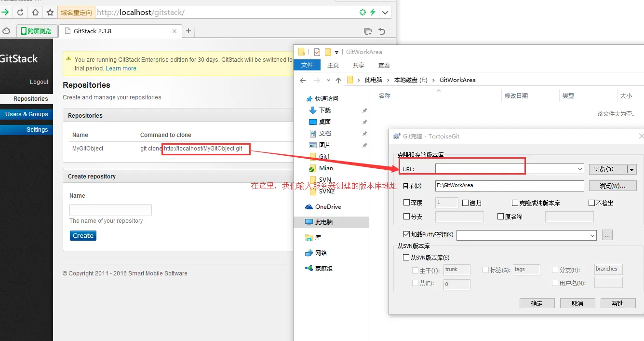Click the Learn more link
Image resolution: width=644 pixels, height=341 pixels.
121,68
